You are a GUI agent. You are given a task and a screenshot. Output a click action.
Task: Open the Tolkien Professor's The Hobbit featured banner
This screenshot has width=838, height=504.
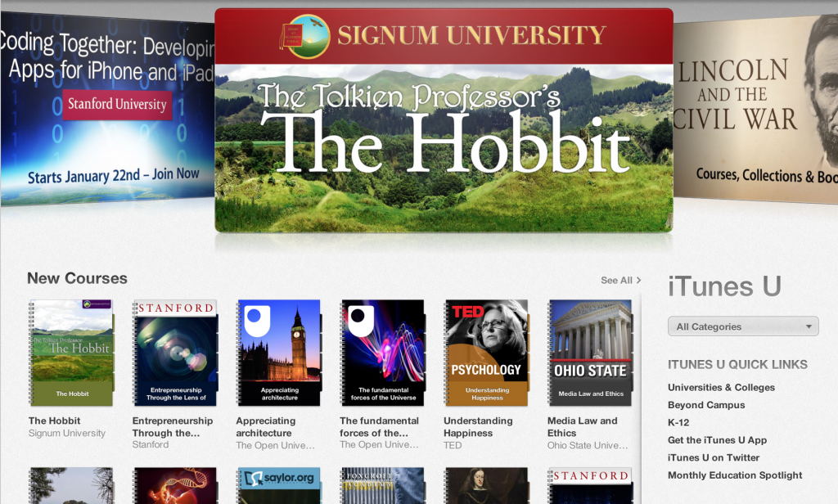point(444,121)
